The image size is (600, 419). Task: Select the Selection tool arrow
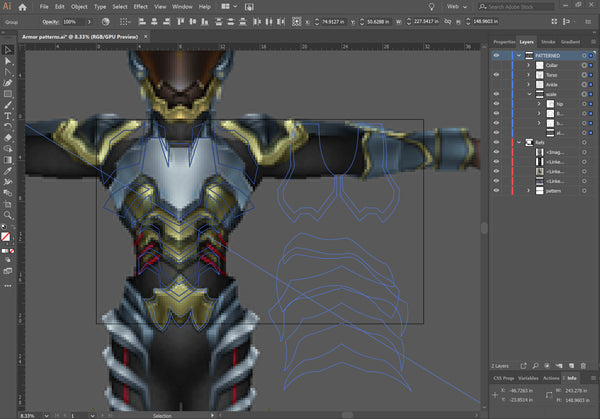tap(8, 48)
